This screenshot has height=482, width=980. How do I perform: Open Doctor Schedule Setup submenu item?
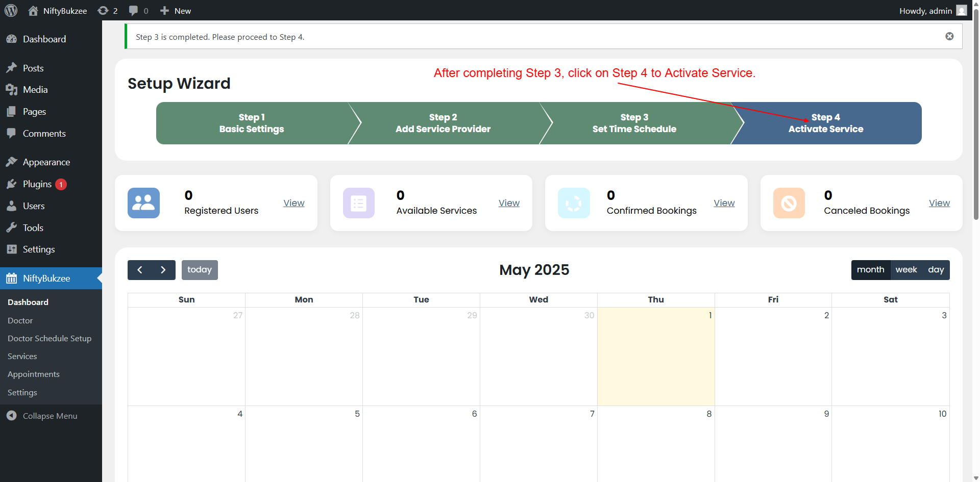click(x=50, y=338)
